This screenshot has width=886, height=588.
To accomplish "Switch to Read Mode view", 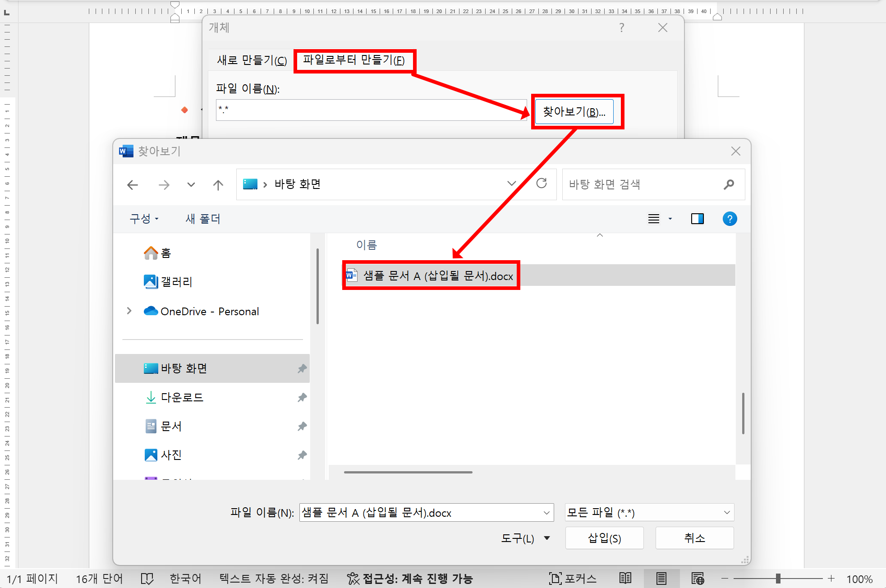I will click(x=625, y=579).
